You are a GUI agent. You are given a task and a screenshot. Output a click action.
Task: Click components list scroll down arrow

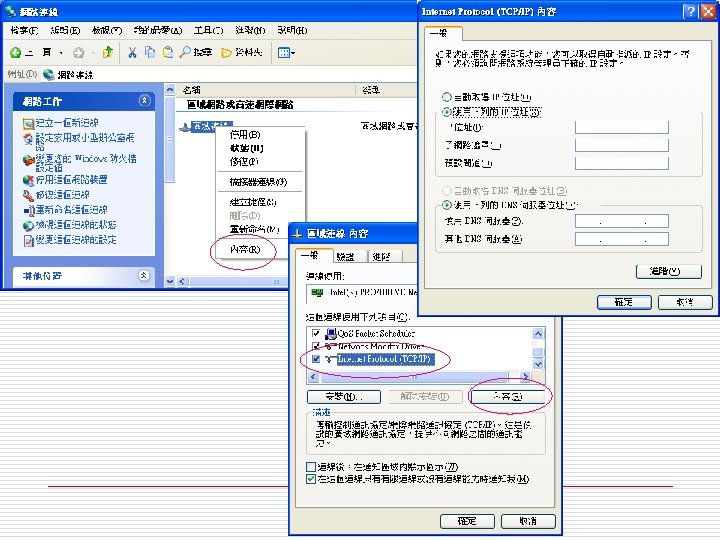538,364
